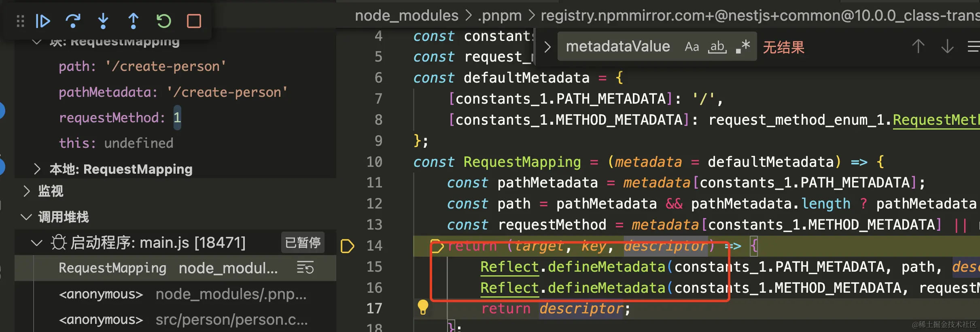
Task: Select the RequestMapping call stack frame
Action: pyautogui.click(x=176, y=268)
